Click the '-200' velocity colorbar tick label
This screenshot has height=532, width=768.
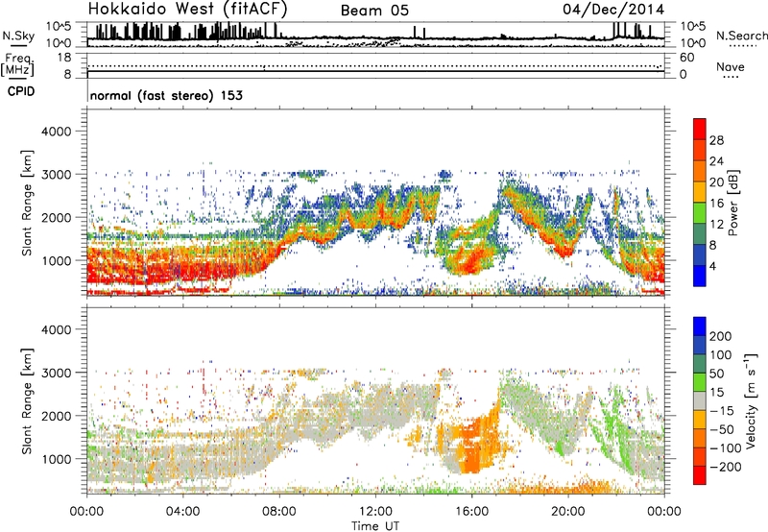click(725, 467)
